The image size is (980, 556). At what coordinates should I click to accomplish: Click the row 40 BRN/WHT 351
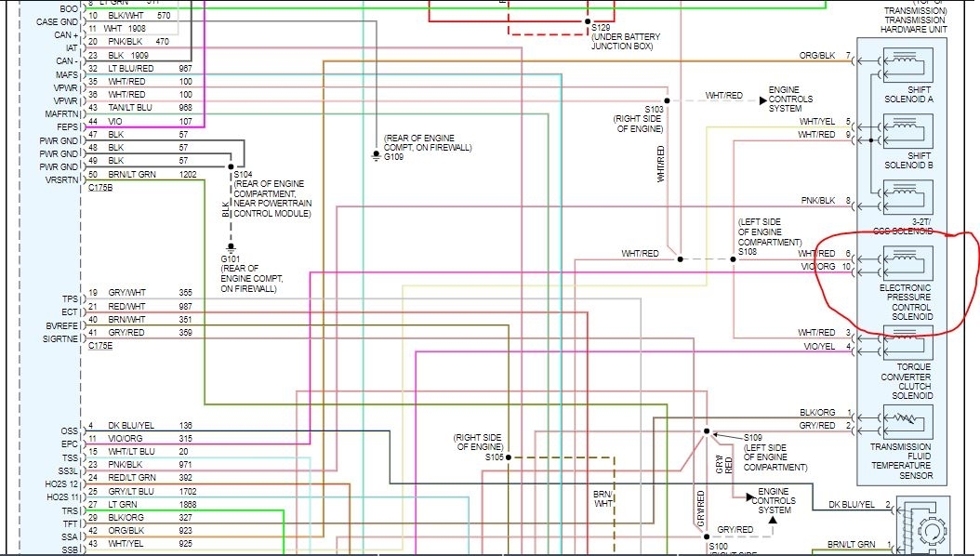[140, 319]
